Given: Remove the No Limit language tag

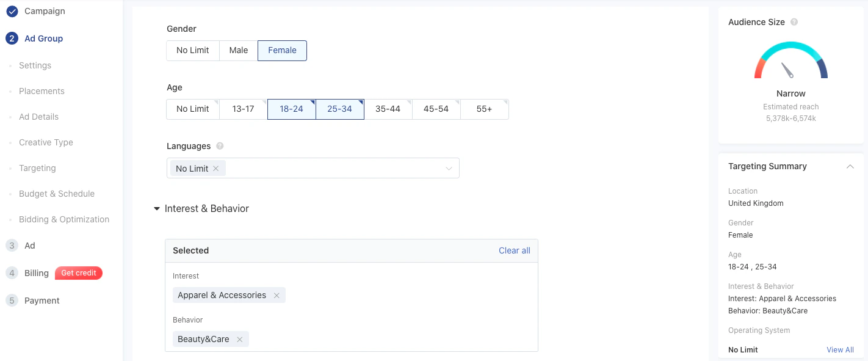Looking at the screenshot, I should pos(215,169).
